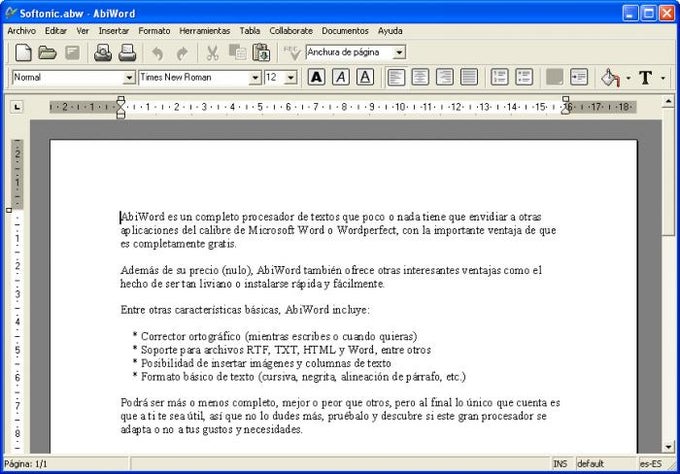Click the line 'Entre otras características básicas'
The width and height of the screenshot is (680, 474).
click(x=245, y=310)
